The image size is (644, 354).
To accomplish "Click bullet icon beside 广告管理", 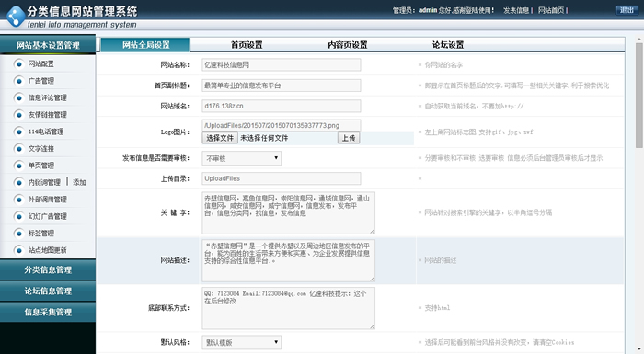I will pos(18,81).
